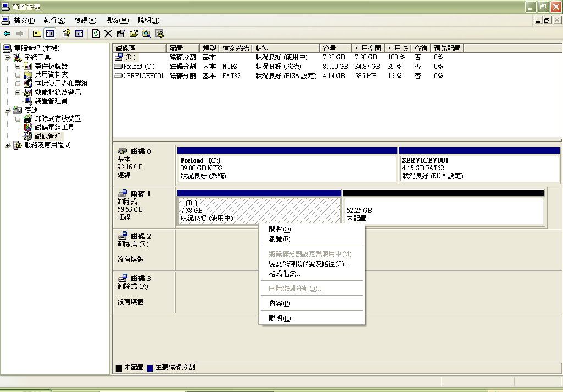
Task: Click the Refresh toolbar icon
Action: point(96,34)
